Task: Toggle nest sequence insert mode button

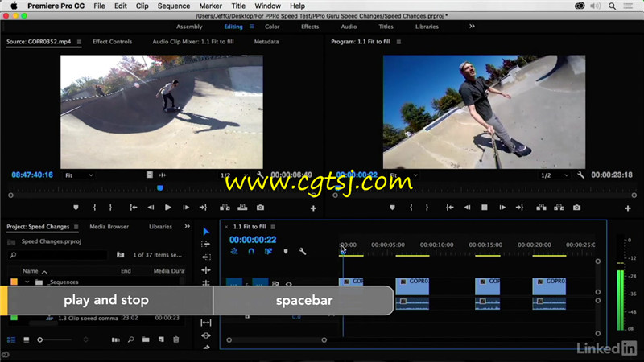Action: point(234,251)
